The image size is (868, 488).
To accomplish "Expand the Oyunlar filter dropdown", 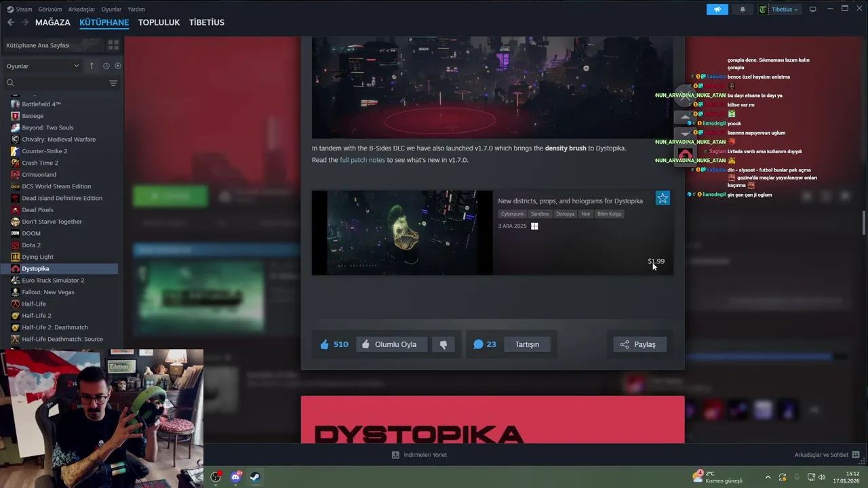I will (x=43, y=66).
